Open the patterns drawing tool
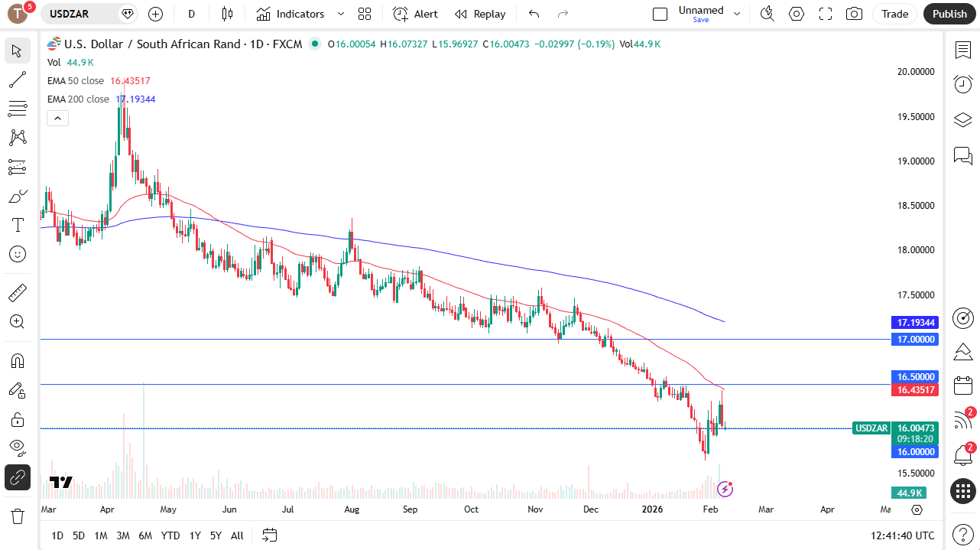This screenshot has height=550, width=980. coord(17,138)
